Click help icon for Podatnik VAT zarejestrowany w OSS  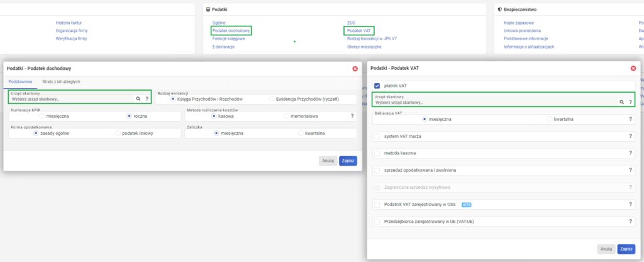(x=630, y=204)
